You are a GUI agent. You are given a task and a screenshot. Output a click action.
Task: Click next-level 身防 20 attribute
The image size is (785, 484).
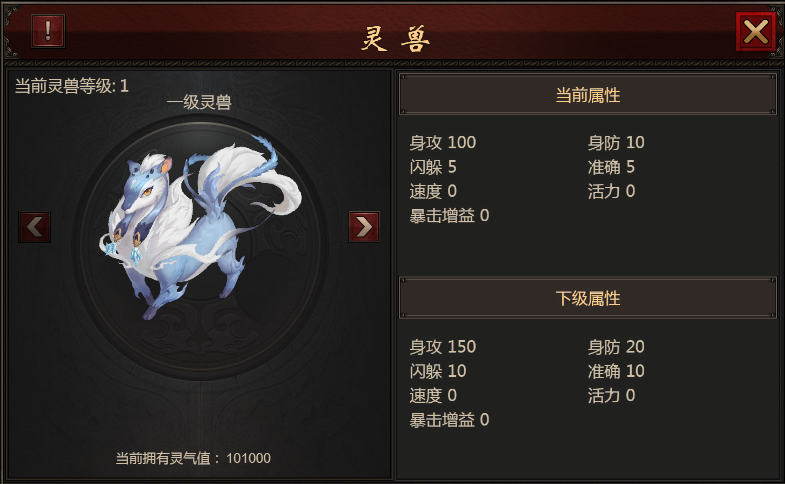click(616, 347)
